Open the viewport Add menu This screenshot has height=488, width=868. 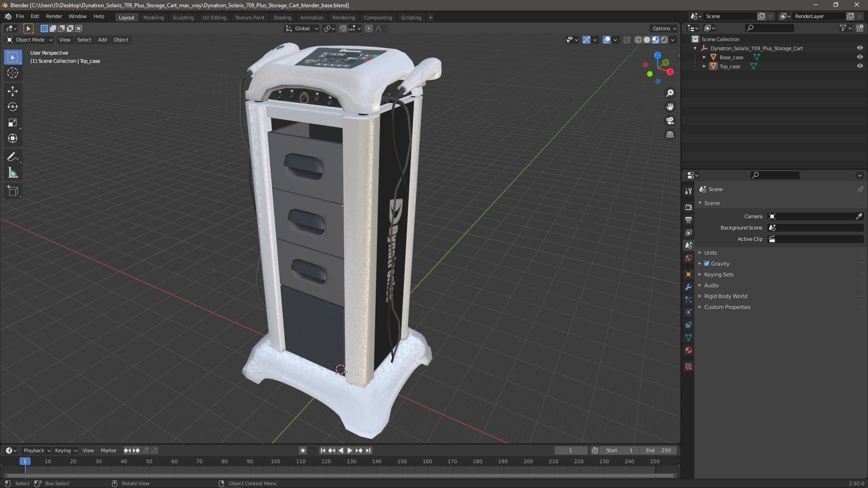click(103, 40)
